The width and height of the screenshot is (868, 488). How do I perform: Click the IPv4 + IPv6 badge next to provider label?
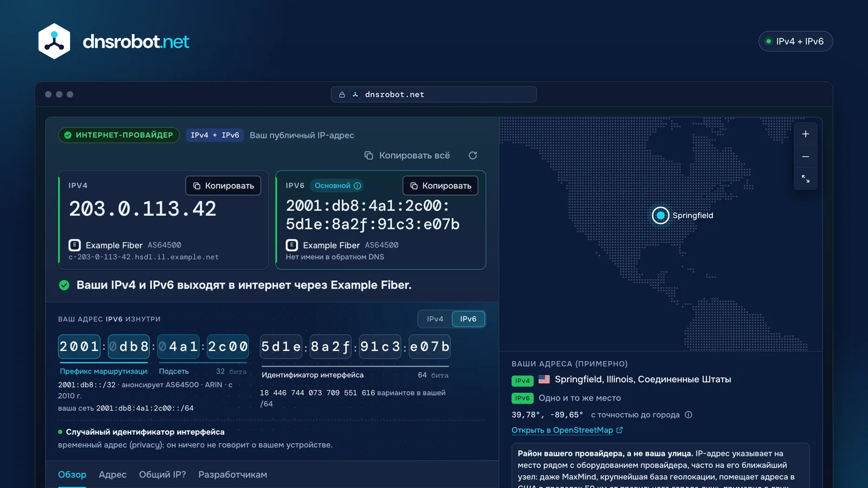pos(215,135)
